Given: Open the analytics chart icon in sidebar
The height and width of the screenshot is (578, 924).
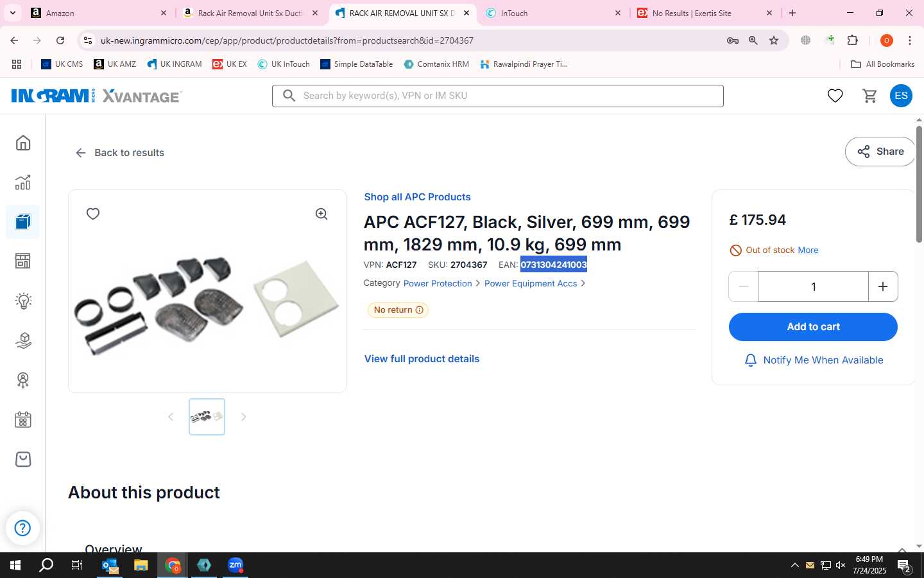Looking at the screenshot, I should 23,182.
